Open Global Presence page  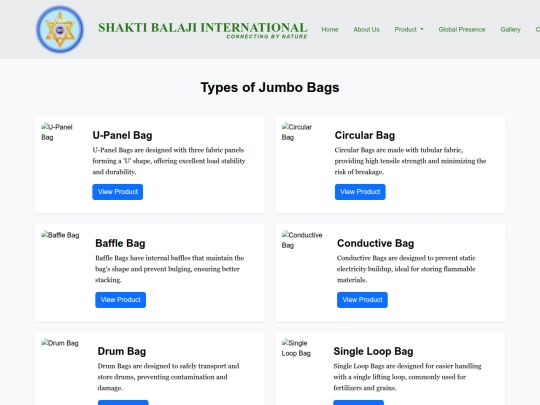point(462,30)
